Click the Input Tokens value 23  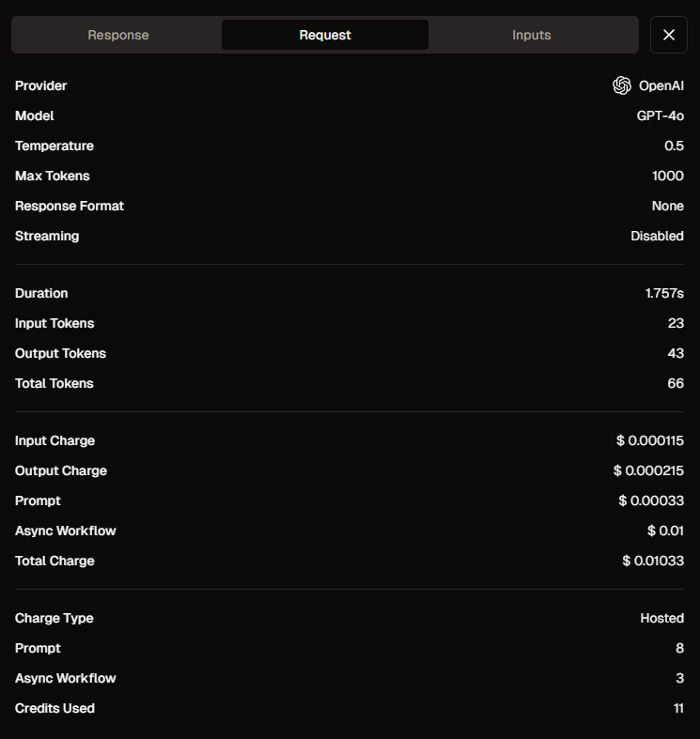click(676, 323)
